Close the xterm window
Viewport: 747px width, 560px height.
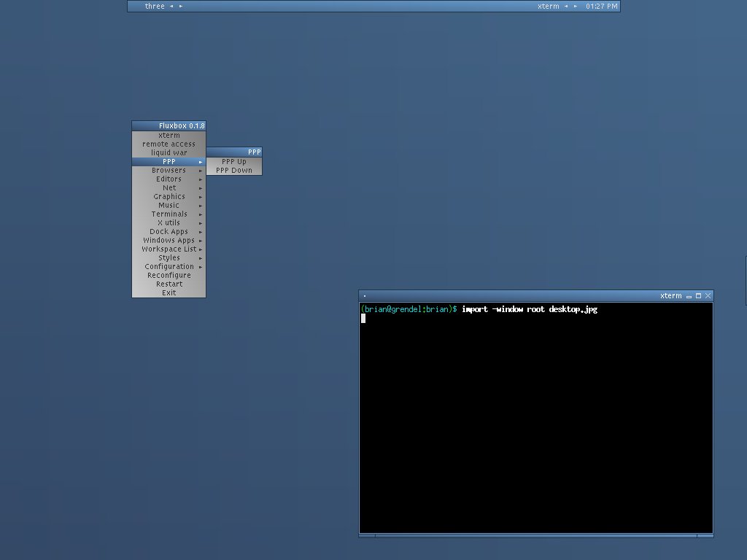click(x=708, y=296)
